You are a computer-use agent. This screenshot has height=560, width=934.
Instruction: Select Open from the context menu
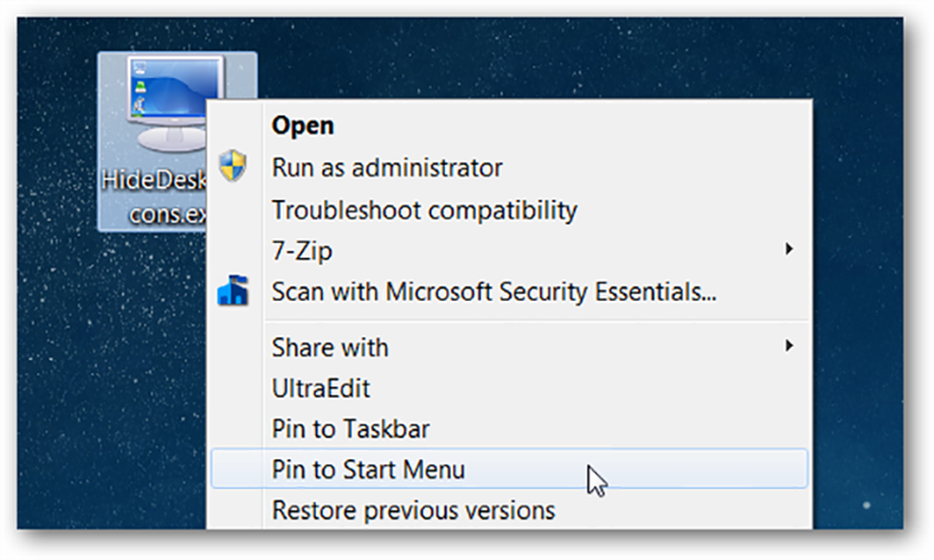[x=303, y=125]
